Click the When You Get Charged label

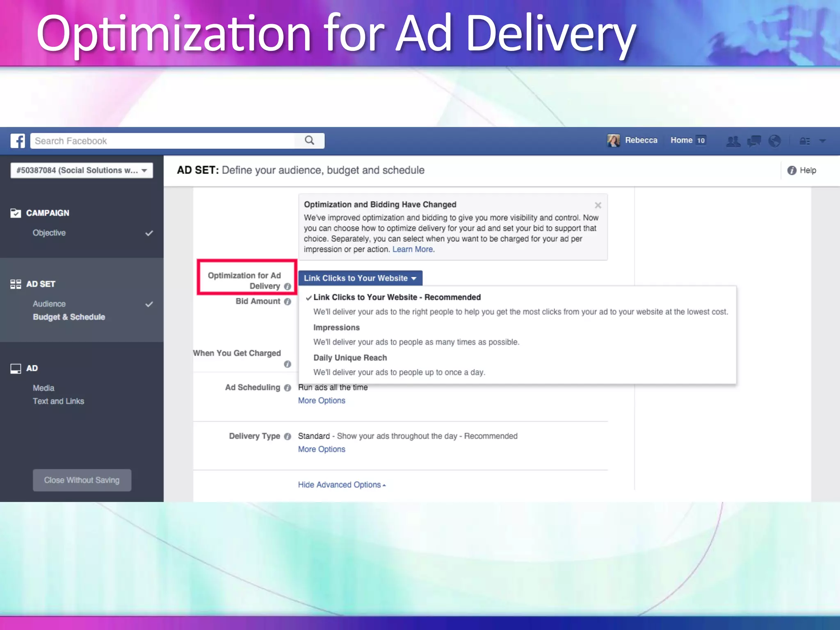pos(237,353)
